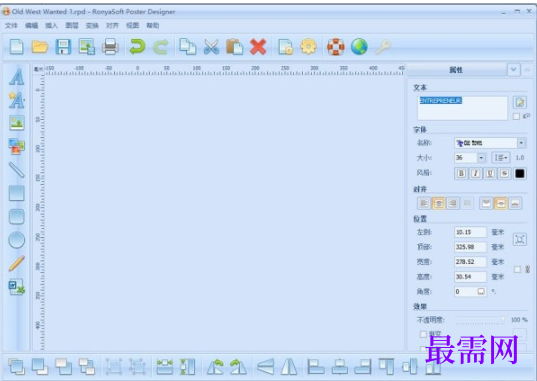
Task: Cut selection with scissors icon
Action: click(211, 47)
